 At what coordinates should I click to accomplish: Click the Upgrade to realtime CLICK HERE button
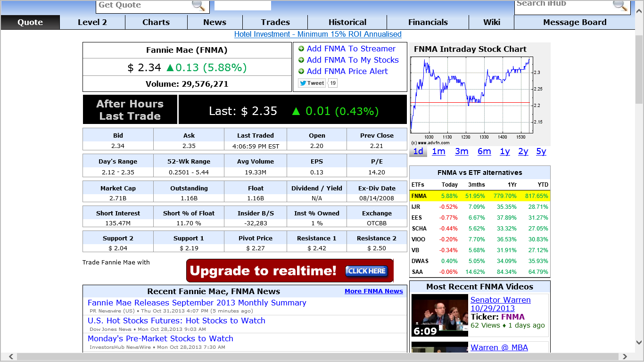click(x=367, y=271)
